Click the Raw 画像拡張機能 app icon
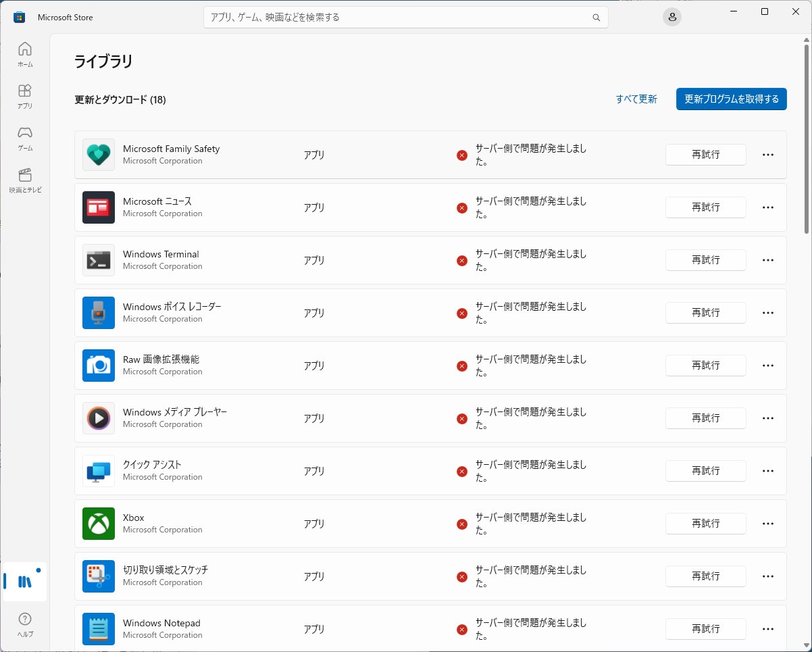 (x=99, y=366)
